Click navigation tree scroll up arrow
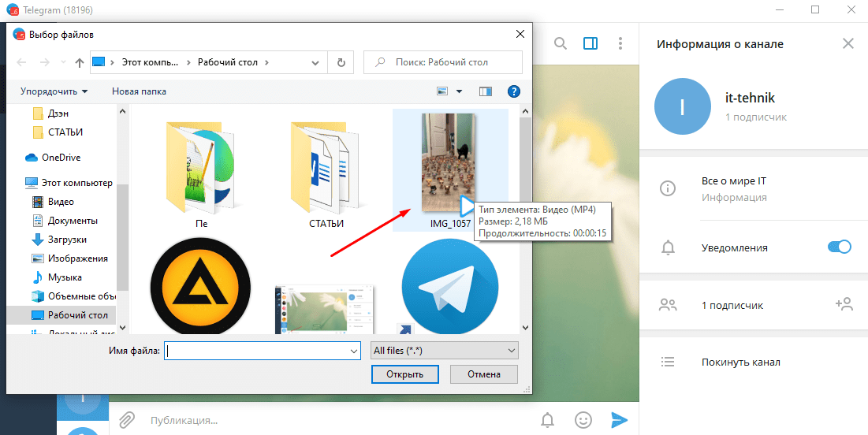Viewport: 868px width, 435px height. tap(123, 110)
